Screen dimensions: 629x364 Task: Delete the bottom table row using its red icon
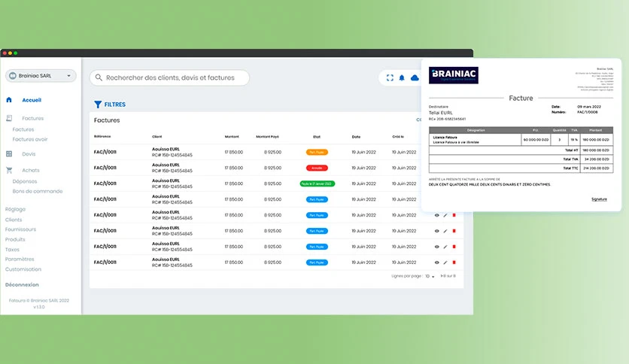(454, 262)
